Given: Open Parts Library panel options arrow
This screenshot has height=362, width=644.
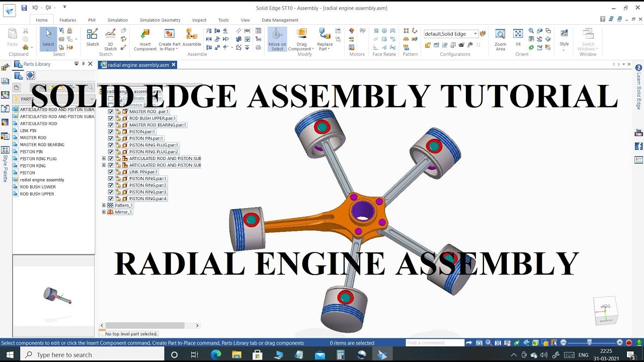Looking at the screenshot, I should [x=76, y=64].
